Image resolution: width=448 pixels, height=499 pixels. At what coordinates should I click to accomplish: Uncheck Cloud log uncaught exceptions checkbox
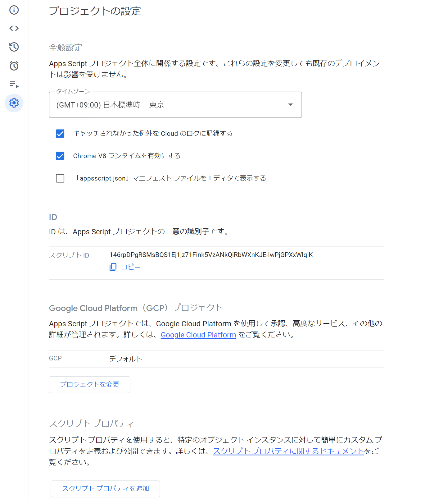60,134
